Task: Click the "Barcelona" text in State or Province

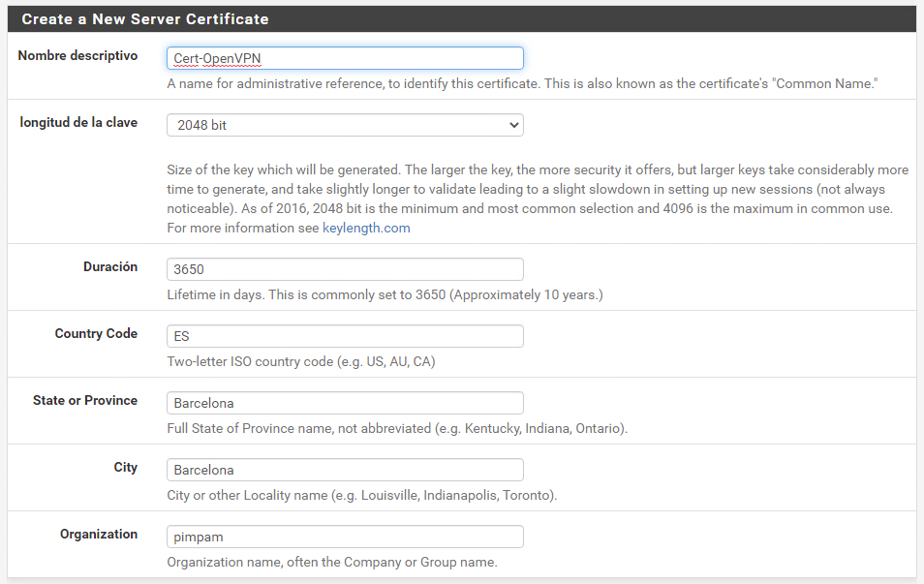Action: pyautogui.click(x=202, y=403)
